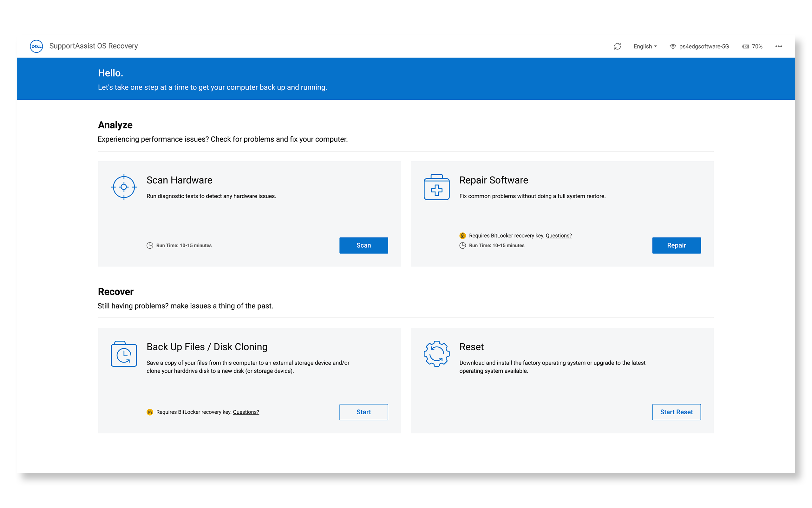Open Questions? link under Back Up Files
This screenshot has width=812, height=508.
coord(246,412)
